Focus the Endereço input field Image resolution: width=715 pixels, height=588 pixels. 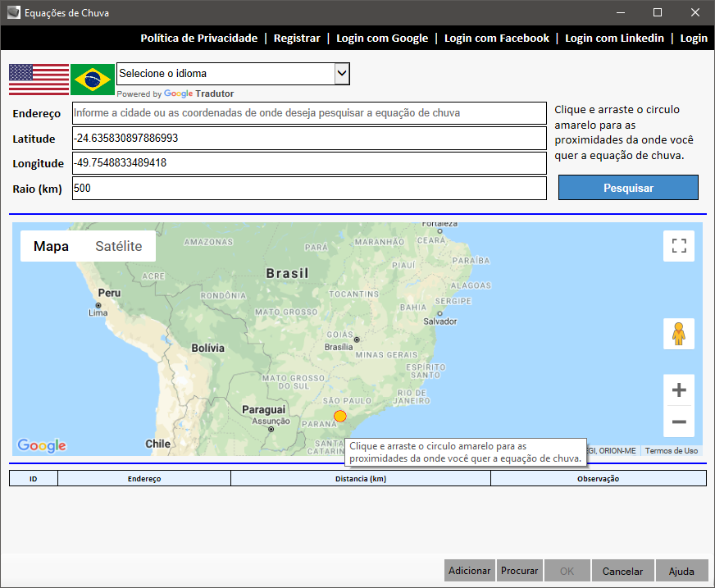[309, 113]
